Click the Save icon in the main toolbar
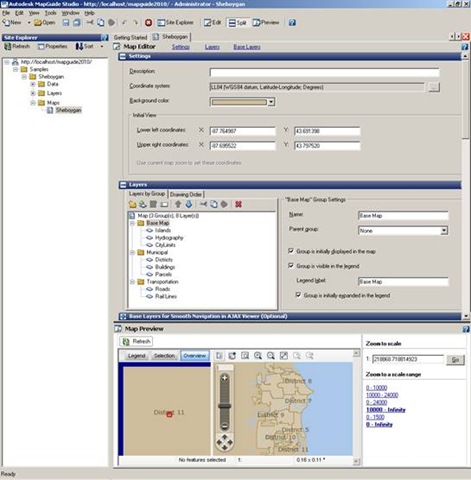 pyautogui.click(x=66, y=23)
